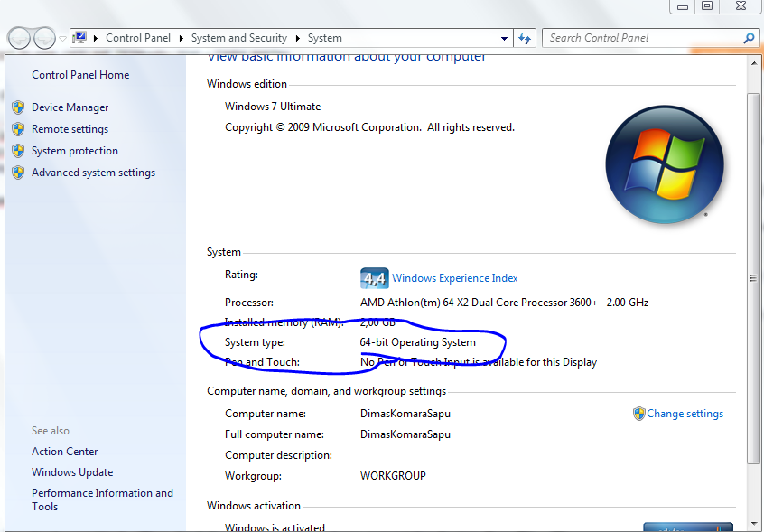
Task: Click the DimasKomaraSapu Computer name value
Action: pos(405,414)
